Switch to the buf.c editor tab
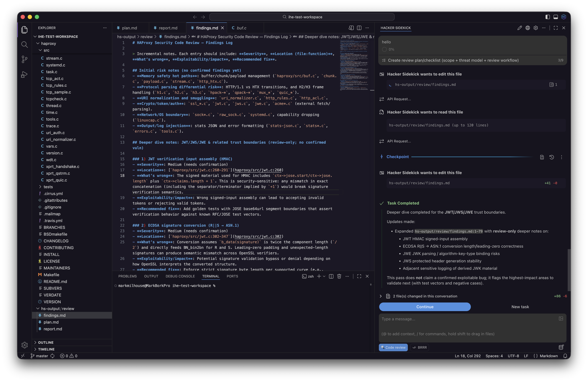 (x=241, y=28)
